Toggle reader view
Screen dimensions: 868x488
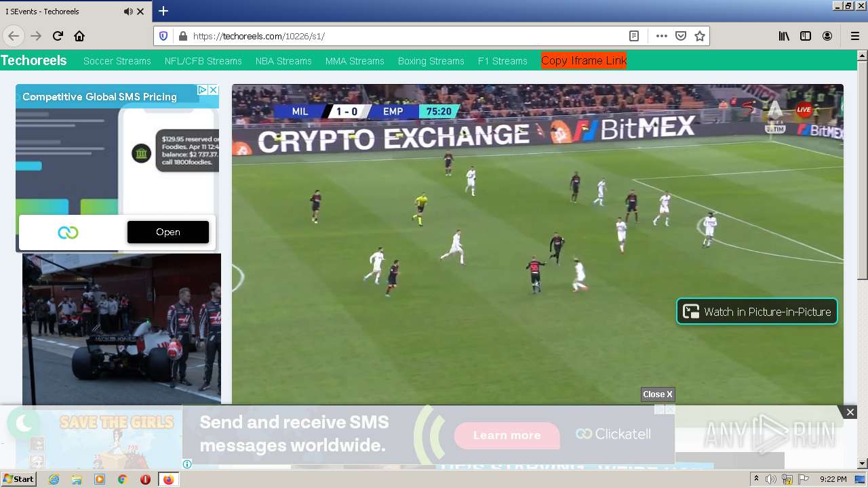pos(633,36)
